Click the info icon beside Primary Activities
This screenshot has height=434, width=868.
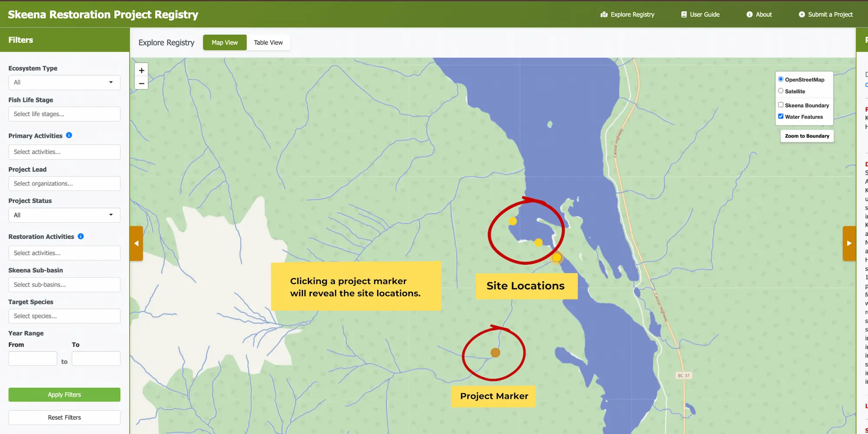(x=69, y=135)
